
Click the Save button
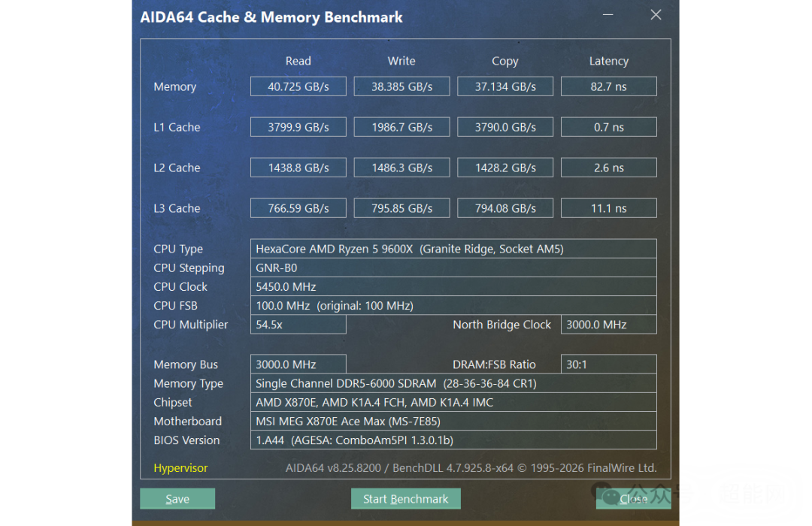coord(177,498)
